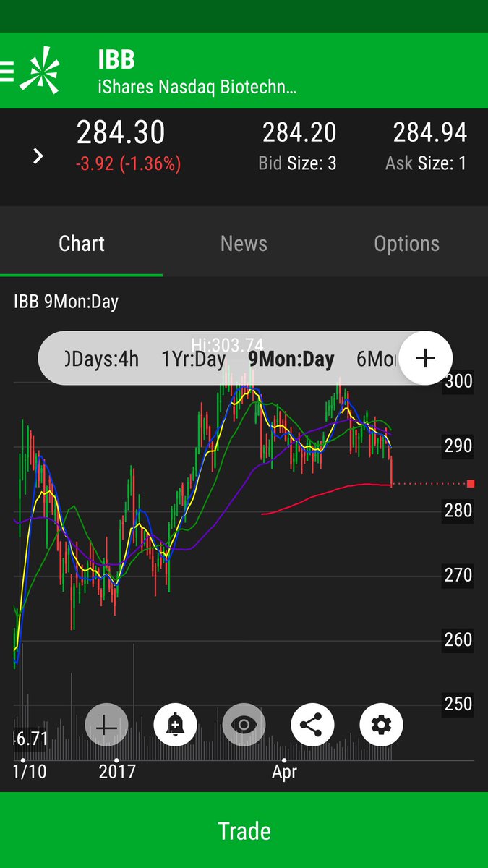
Task: Tap the red current-price marker on price axis
Action: coord(471,483)
